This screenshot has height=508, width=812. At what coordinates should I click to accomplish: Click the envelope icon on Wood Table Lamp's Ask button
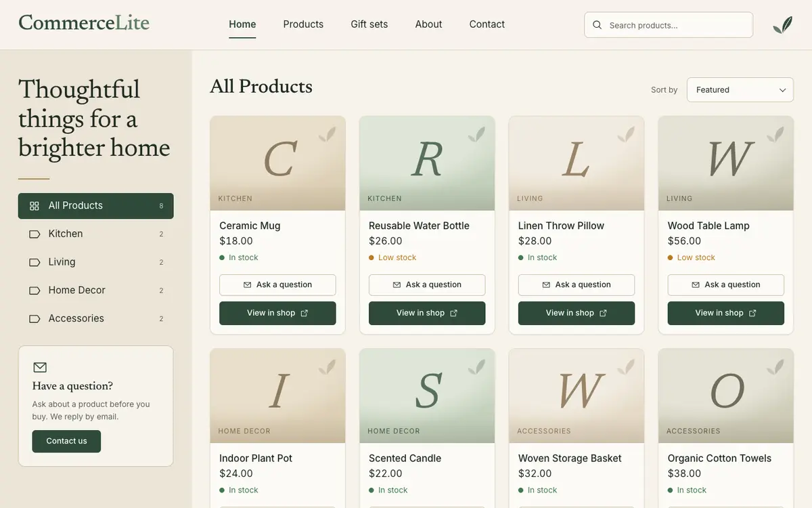tap(696, 285)
